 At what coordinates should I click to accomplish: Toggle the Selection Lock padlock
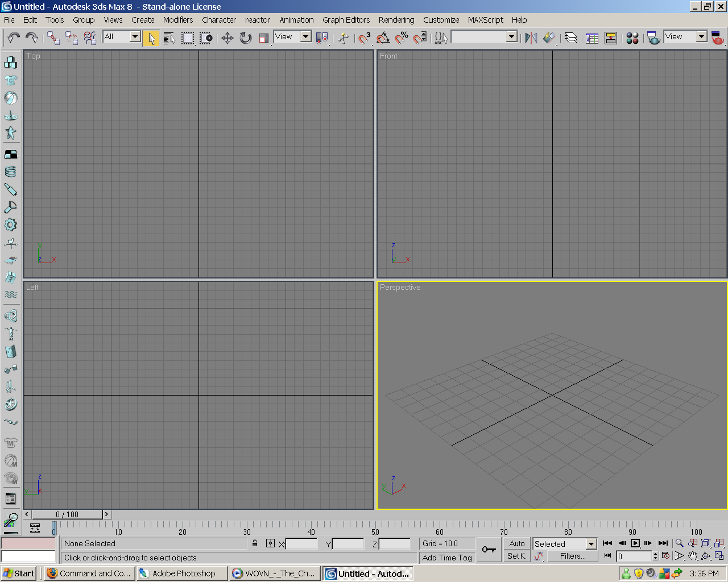pyautogui.click(x=255, y=543)
